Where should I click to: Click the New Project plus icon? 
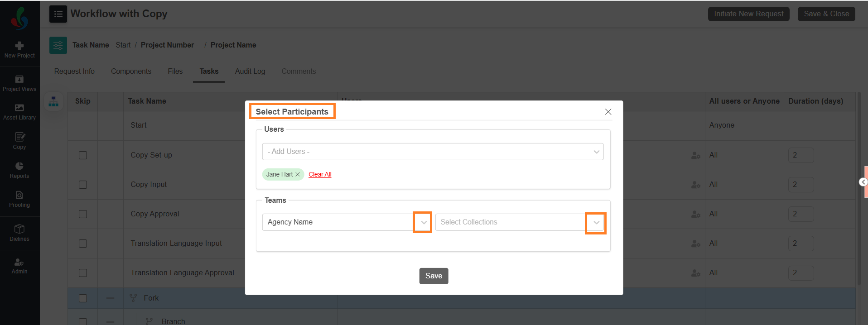19,46
